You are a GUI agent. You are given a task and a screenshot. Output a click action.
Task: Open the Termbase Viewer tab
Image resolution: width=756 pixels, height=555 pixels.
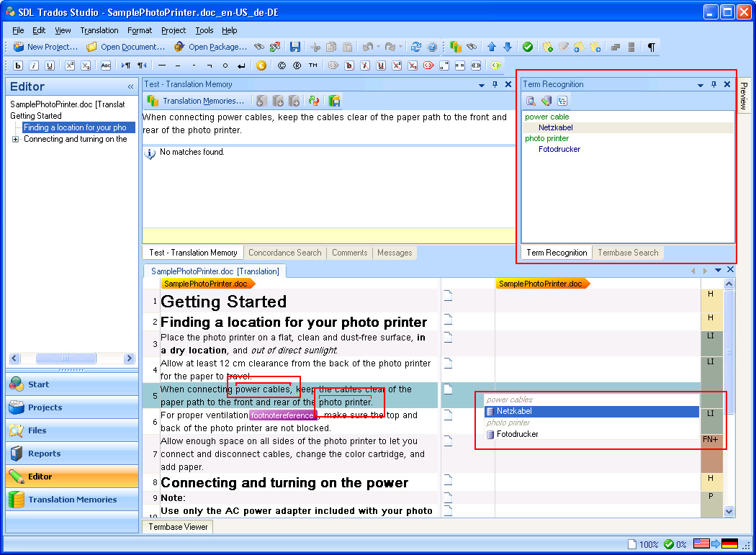coord(178,527)
